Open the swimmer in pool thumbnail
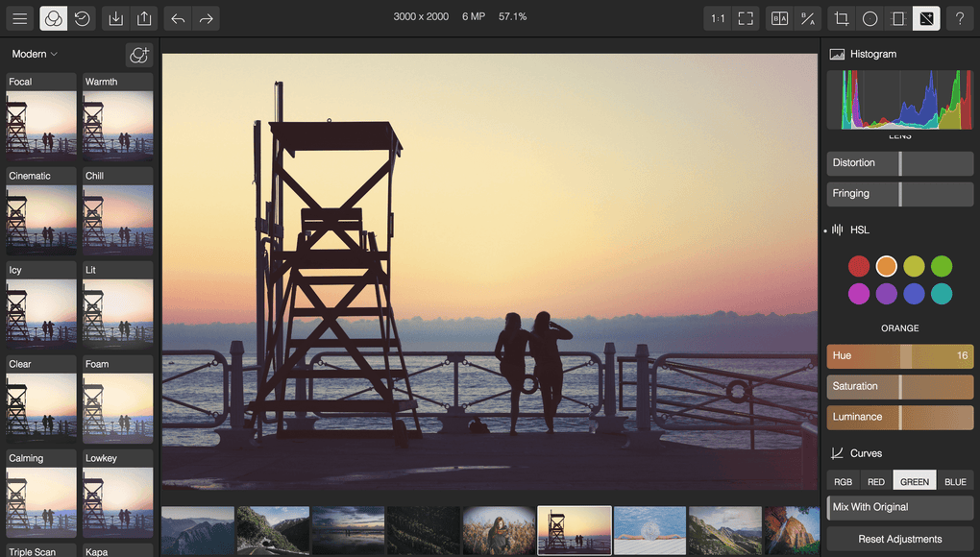Image resolution: width=980 pixels, height=557 pixels. (649, 530)
